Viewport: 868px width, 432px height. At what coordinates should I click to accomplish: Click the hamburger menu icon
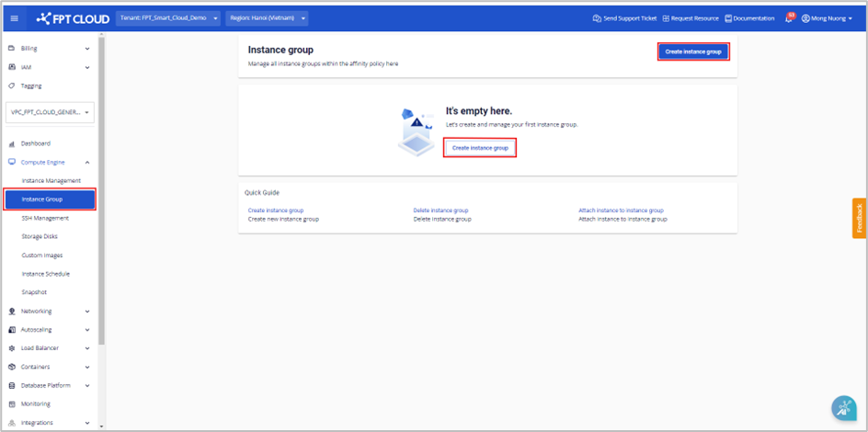click(13, 18)
